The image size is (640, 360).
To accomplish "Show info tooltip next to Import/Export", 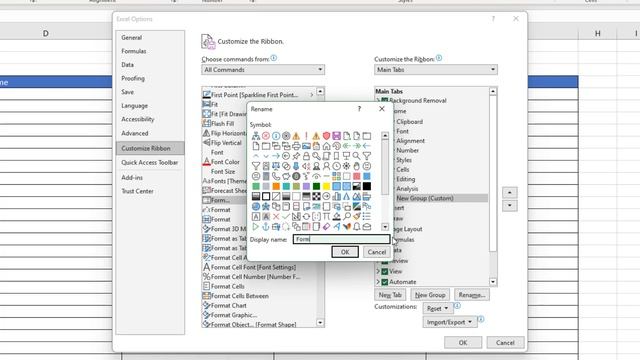I will 481,320.
